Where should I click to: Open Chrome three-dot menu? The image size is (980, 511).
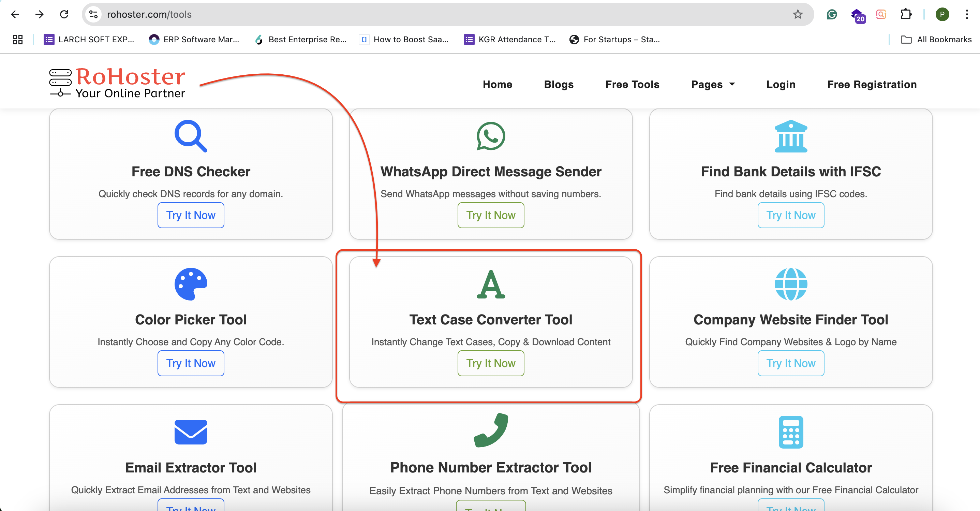966,14
